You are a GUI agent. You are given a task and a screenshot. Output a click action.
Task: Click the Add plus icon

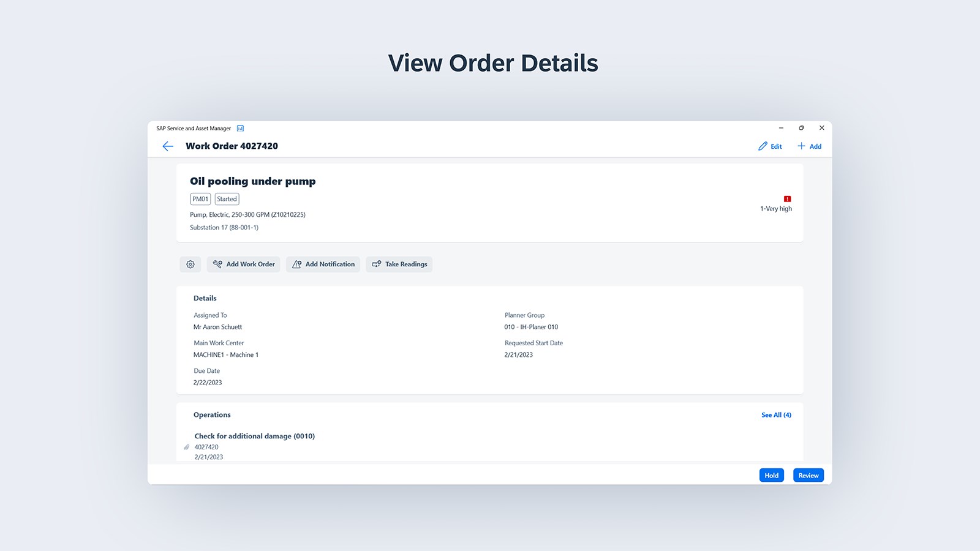tap(801, 146)
